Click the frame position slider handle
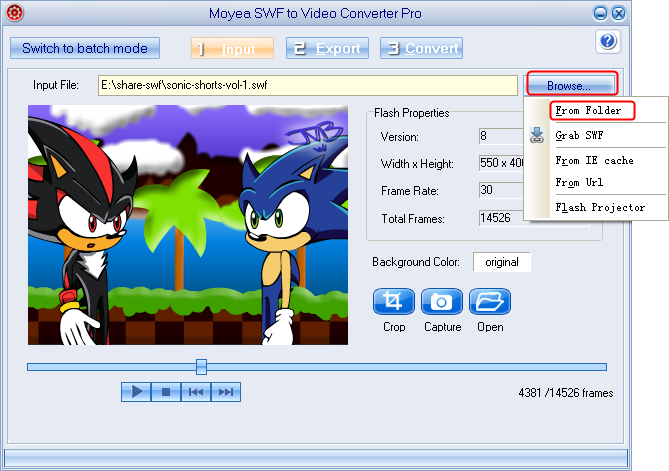Viewport: 669px width, 471px height. click(x=201, y=367)
